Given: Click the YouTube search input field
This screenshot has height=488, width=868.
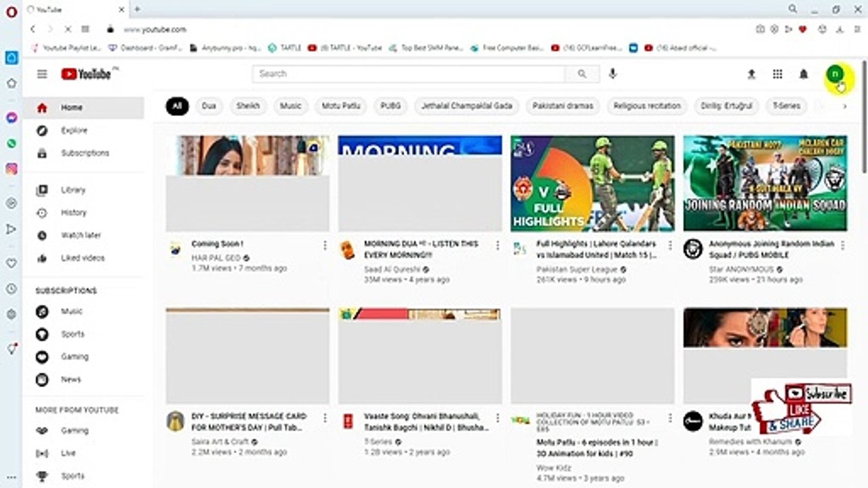Looking at the screenshot, I should click(x=408, y=74).
